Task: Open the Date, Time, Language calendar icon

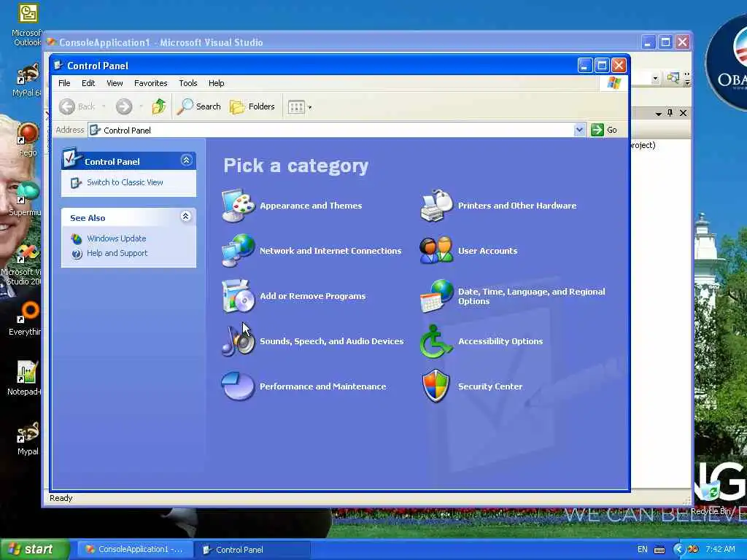Action: point(436,296)
